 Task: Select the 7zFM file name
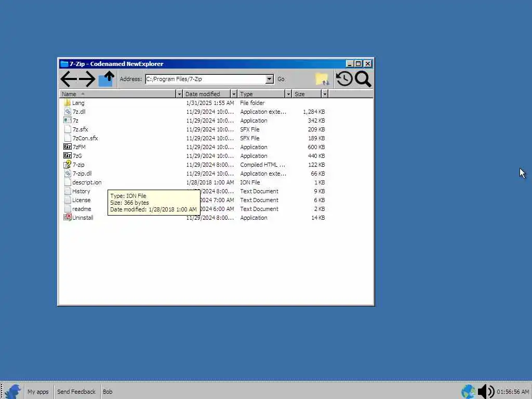click(79, 147)
